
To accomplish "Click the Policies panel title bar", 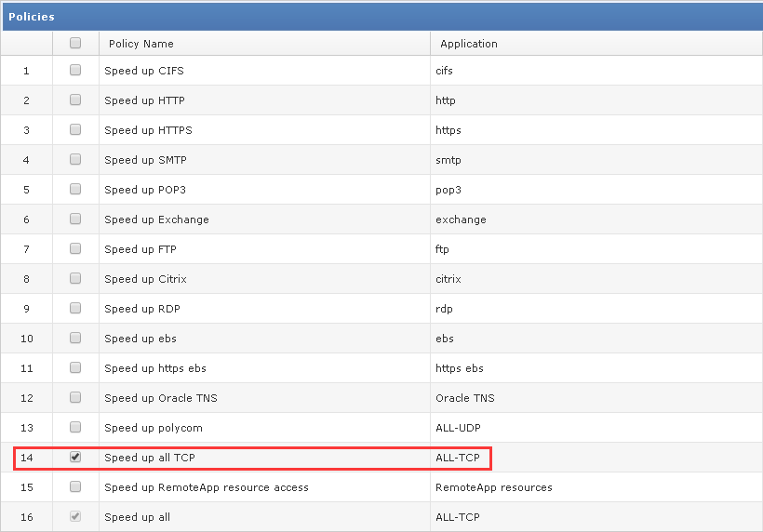I will coord(381,17).
